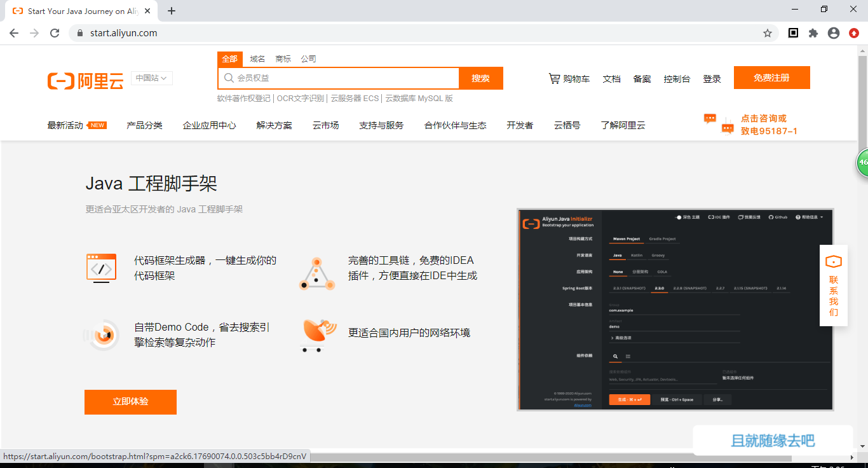Select the 商标 search tab
This screenshot has width=868, height=468.
(283, 59)
